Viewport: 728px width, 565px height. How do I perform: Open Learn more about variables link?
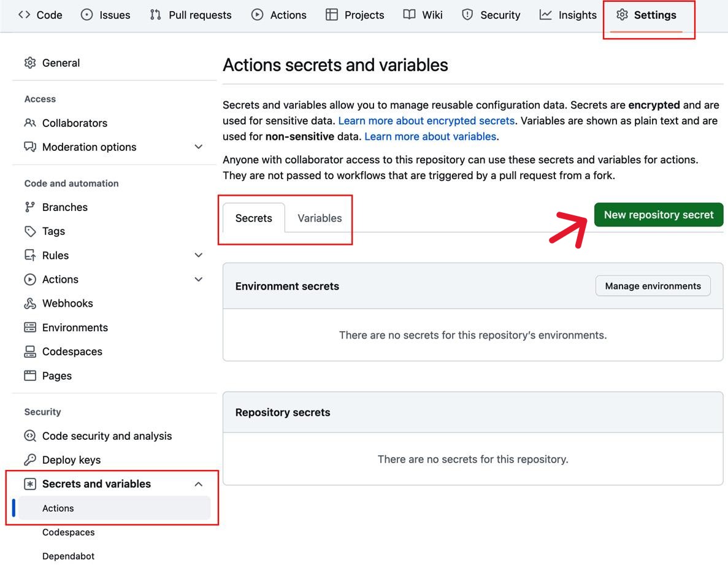click(x=431, y=136)
